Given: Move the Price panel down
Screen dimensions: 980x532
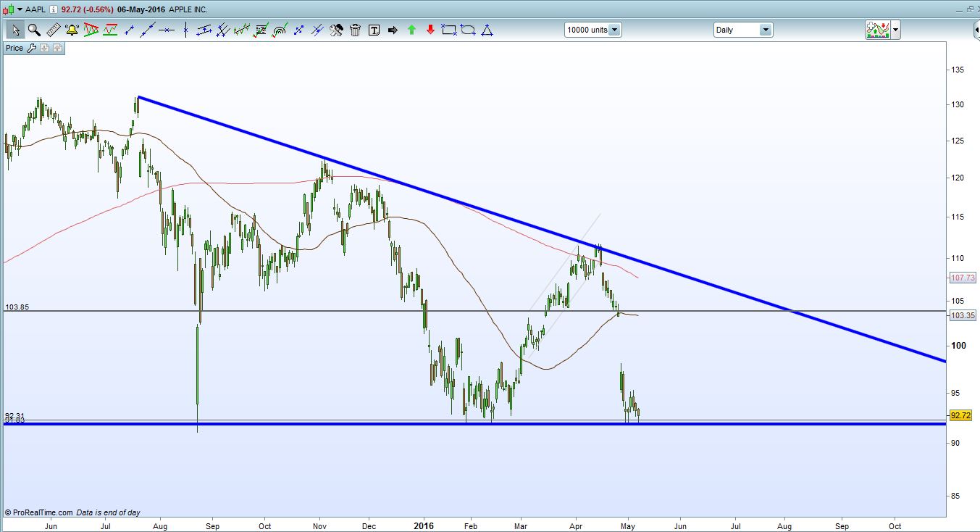Looking at the screenshot, I should click(44, 48).
